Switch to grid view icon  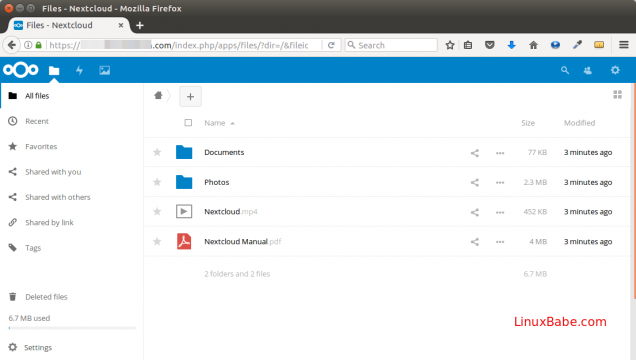coord(617,94)
